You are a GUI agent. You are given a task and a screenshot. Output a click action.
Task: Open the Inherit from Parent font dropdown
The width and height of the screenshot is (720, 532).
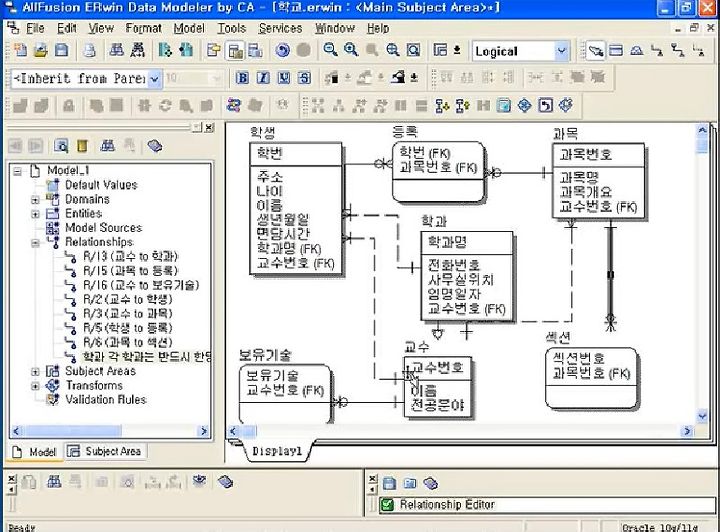155,79
